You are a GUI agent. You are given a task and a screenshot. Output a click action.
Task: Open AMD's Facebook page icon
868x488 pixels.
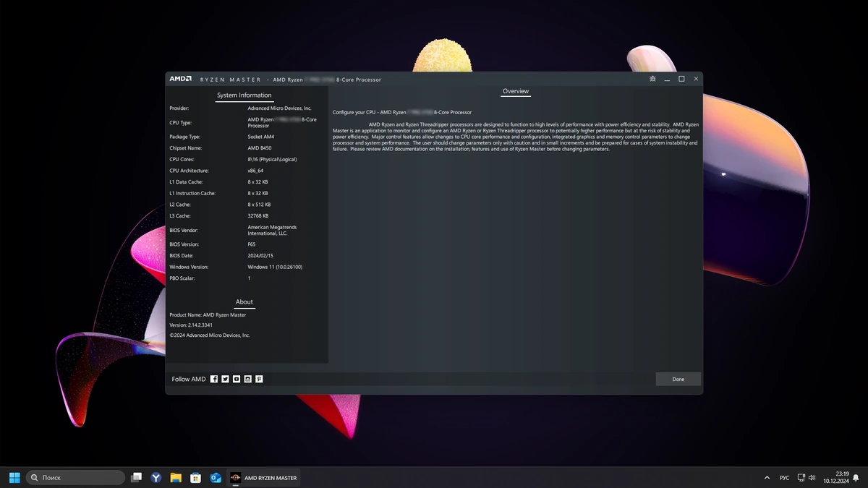[214, 379]
